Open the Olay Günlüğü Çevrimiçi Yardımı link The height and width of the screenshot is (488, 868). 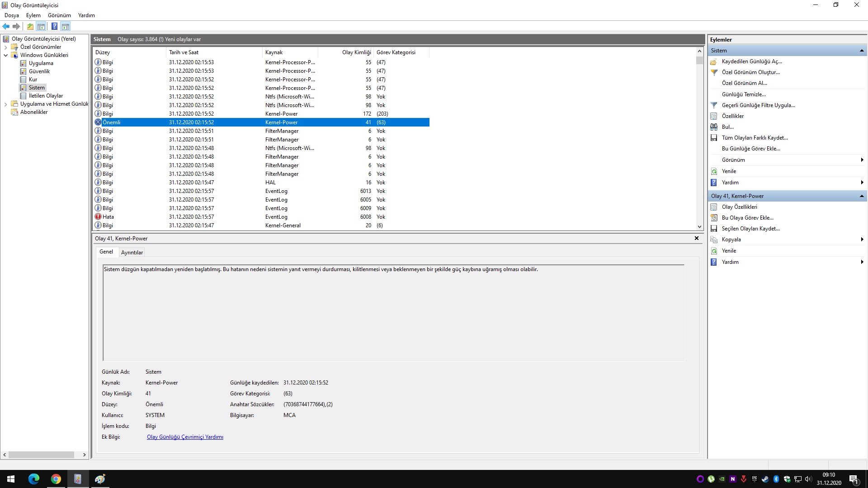(185, 437)
